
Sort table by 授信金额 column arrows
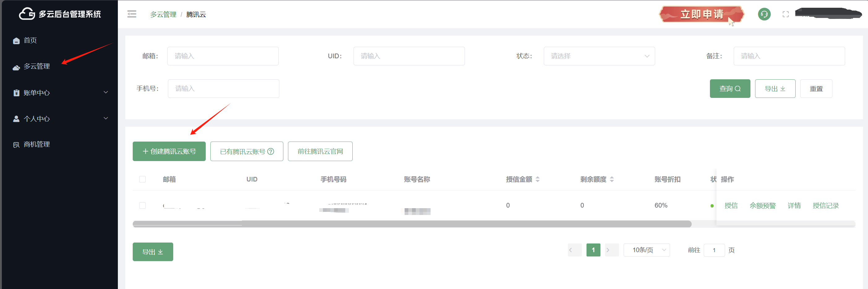pos(537,179)
